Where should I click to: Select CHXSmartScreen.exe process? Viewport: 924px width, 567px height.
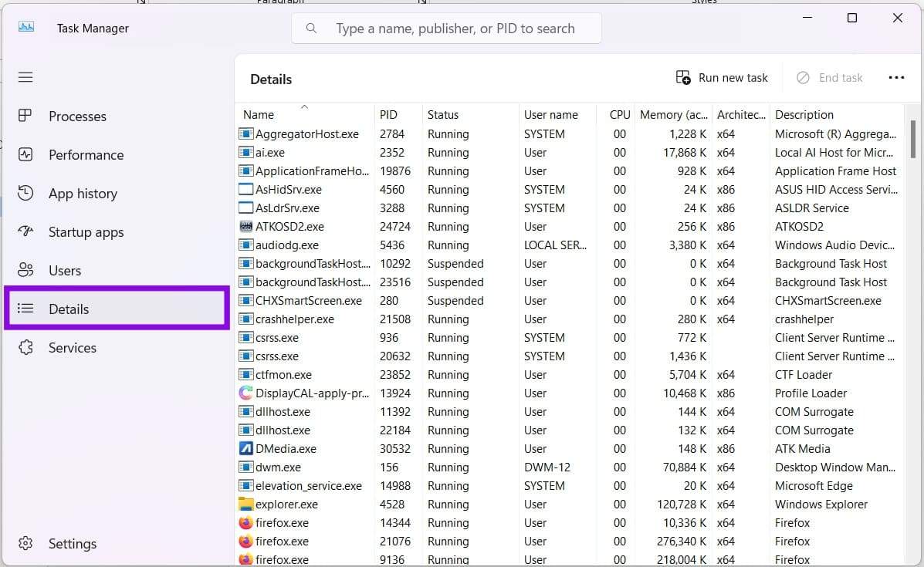tap(570, 300)
